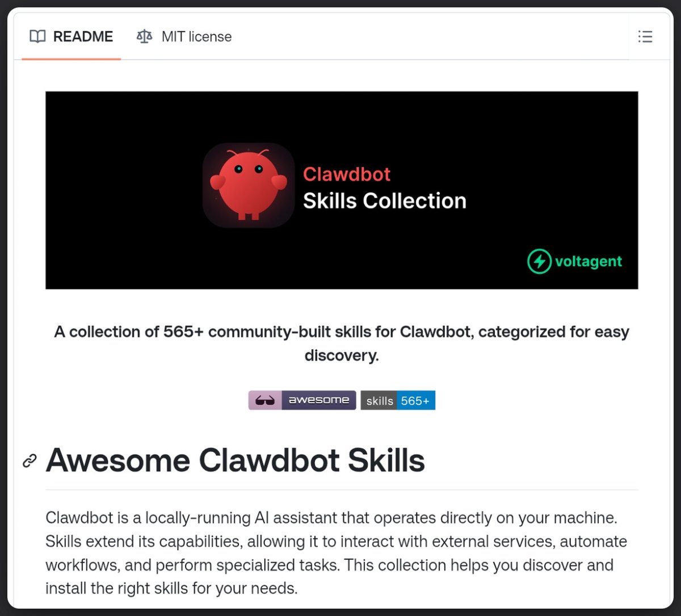Click the scales icon beside MIT license
681x616 pixels.
[x=144, y=36]
